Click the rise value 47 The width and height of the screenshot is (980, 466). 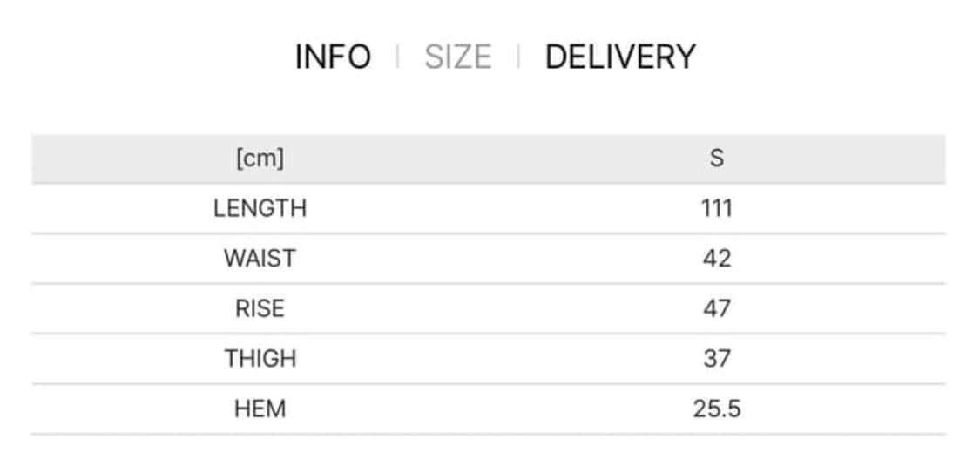tap(716, 308)
